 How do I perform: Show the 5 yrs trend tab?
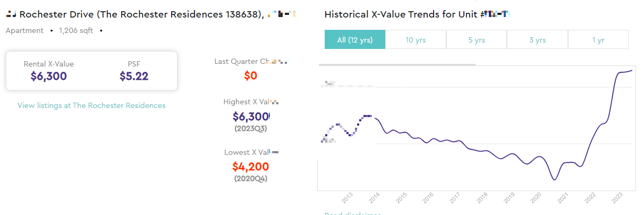click(476, 40)
